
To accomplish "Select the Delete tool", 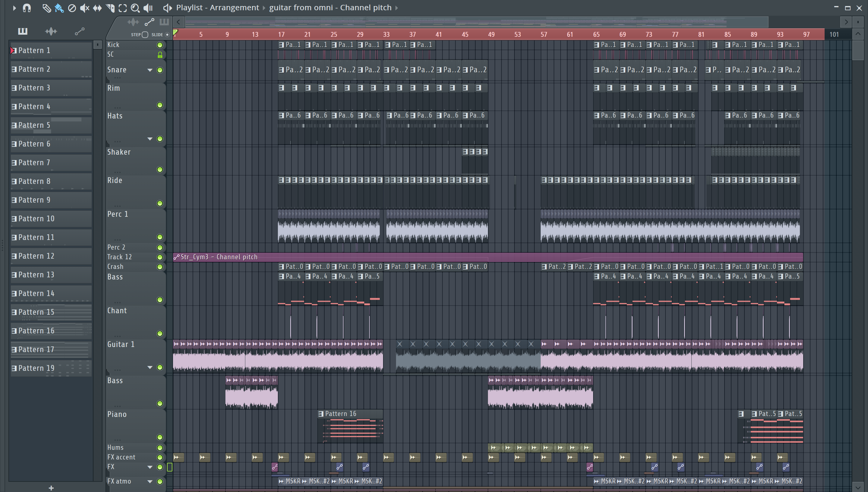I will point(72,8).
